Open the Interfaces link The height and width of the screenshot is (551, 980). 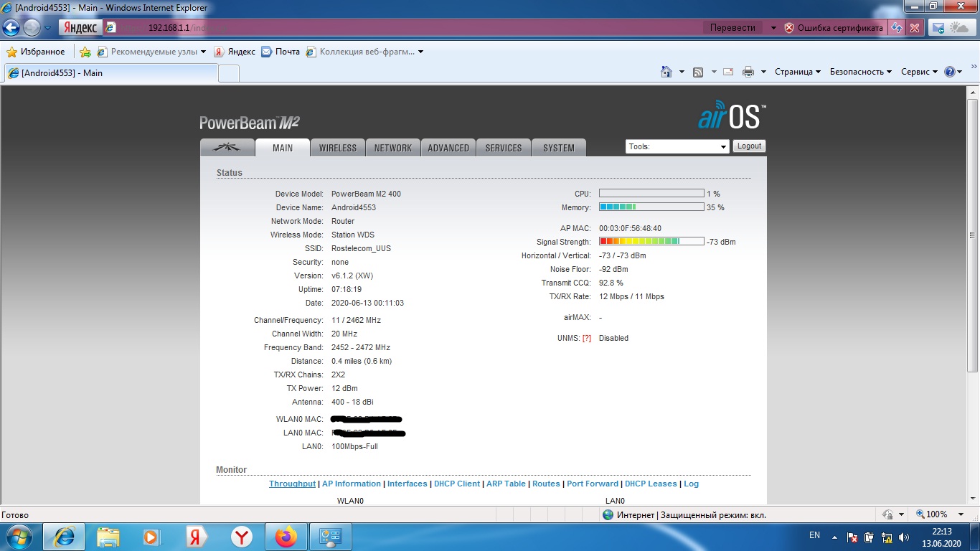(407, 484)
